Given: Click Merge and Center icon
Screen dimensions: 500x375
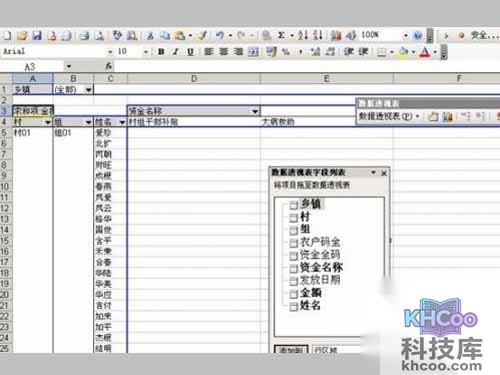Looking at the screenshot, I should click(x=253, y=52).
